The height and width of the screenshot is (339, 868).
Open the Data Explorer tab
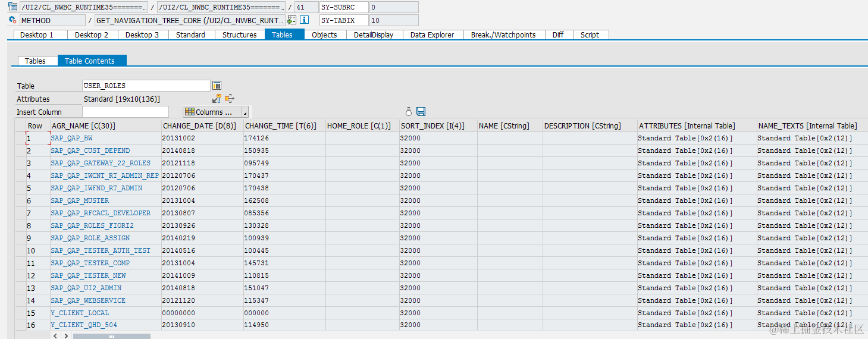click(433, 34)
